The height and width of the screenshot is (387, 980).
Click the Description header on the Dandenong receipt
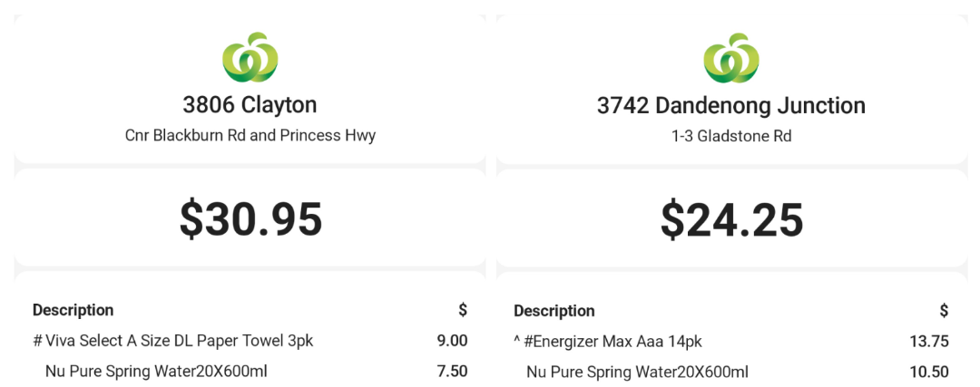(x=554, y=311)
